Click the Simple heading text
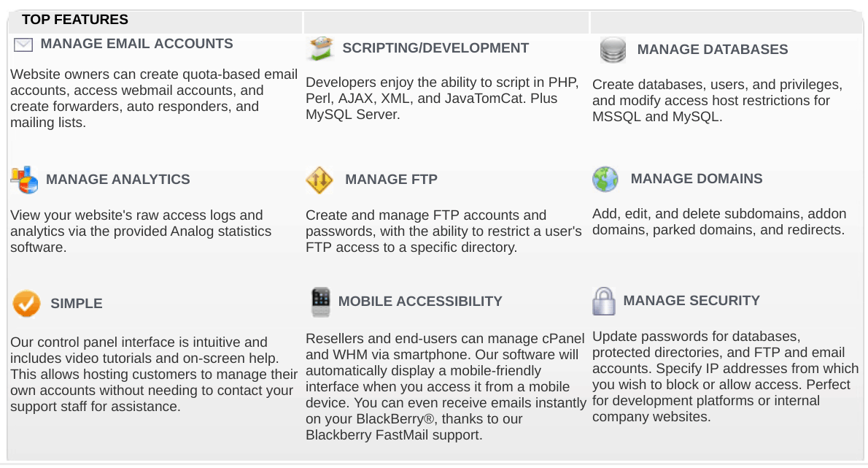The width and height of the screenshot is (868, 468). click(x=77, y=304)
